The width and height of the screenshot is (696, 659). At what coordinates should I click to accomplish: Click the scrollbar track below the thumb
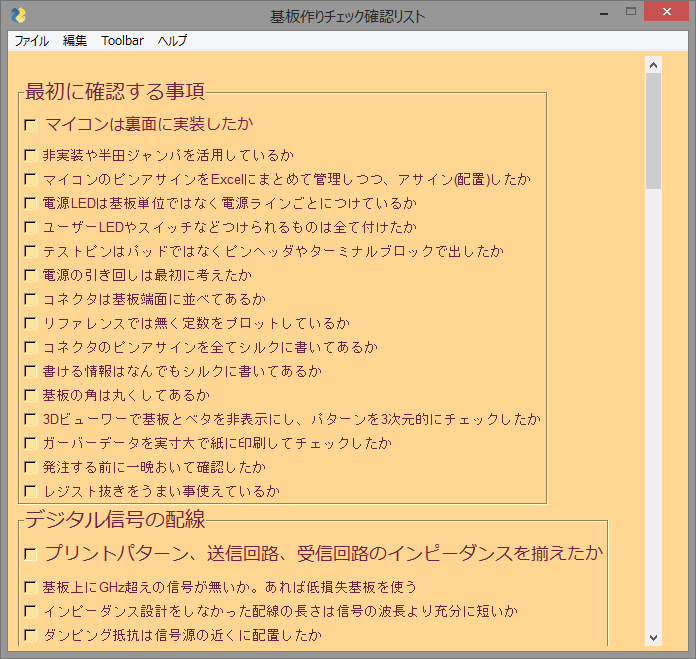point(653,408)
